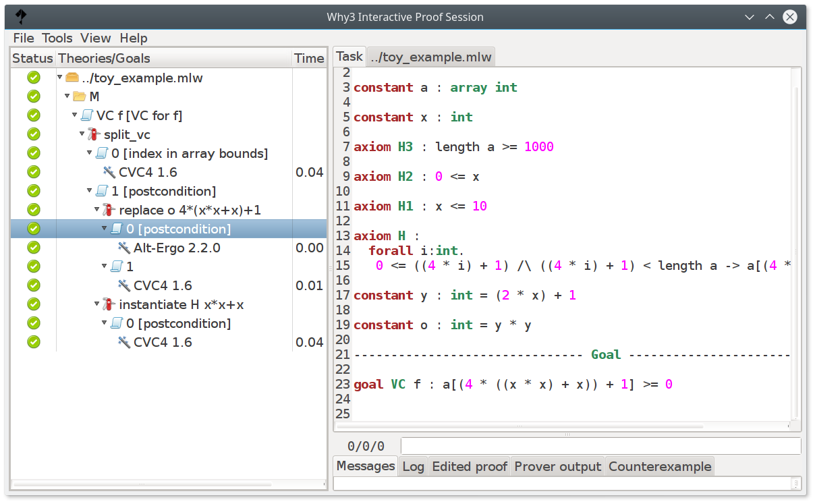Click the Theories/Goals column header

click(173, 59)
